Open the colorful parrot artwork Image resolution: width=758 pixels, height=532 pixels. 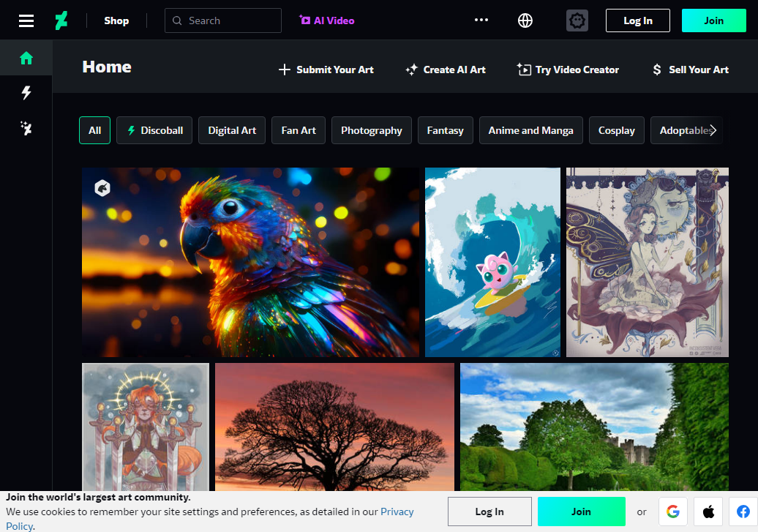[250, 262]
